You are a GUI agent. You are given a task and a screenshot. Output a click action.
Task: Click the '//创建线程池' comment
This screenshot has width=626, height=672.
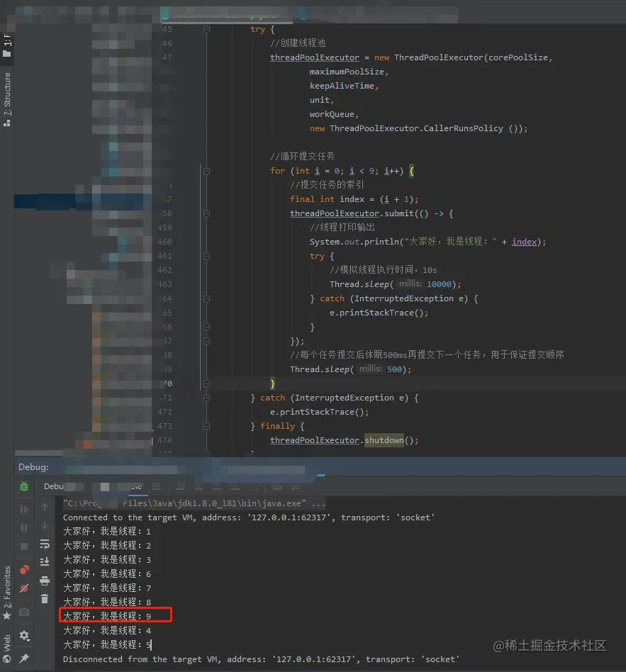[298, 43]
